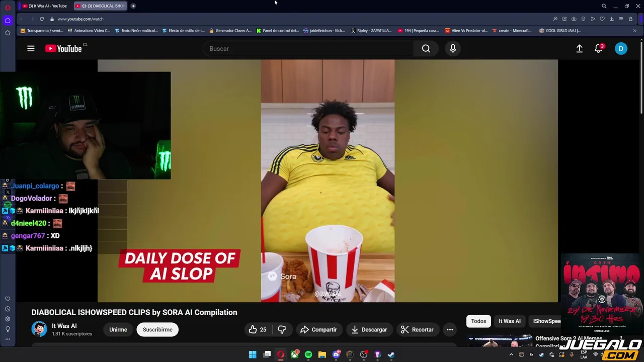This screenshot has width=644, height=362.
Task: Click browser tab search magnifier icon
Action: coord(604,6)
